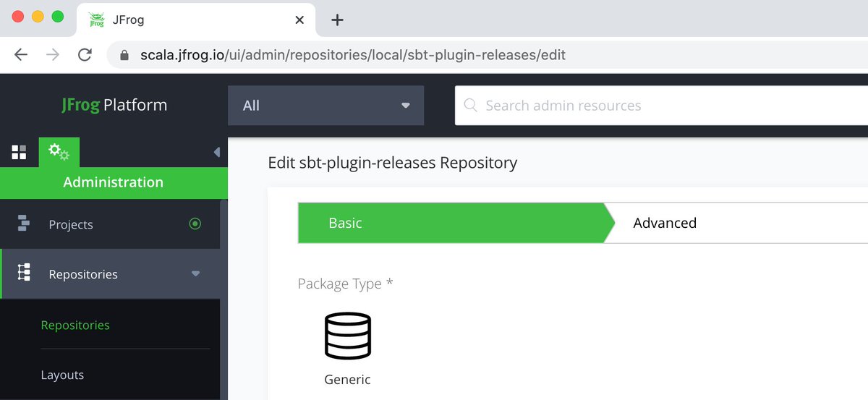
Task: Open the Repositories submenu link
Action: pos(75,325)
